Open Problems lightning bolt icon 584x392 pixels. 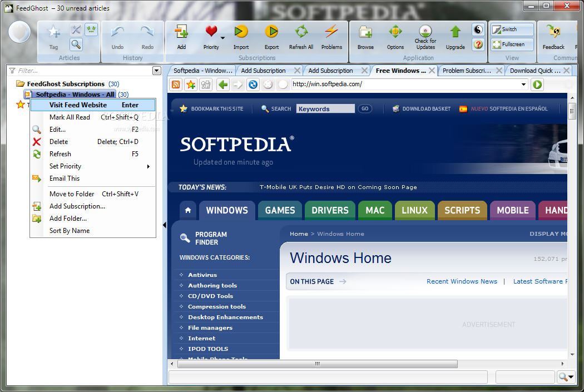(x=331, y=32)
